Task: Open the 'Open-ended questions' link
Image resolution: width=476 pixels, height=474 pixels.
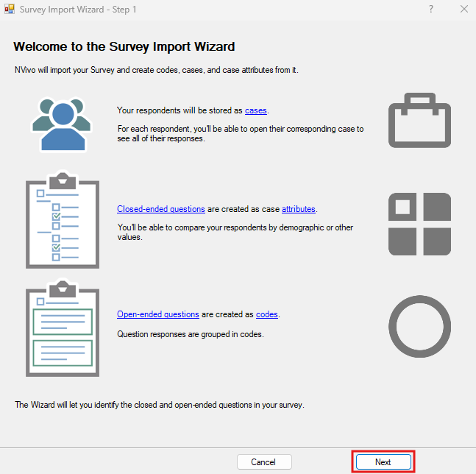Action: (158, 314)
